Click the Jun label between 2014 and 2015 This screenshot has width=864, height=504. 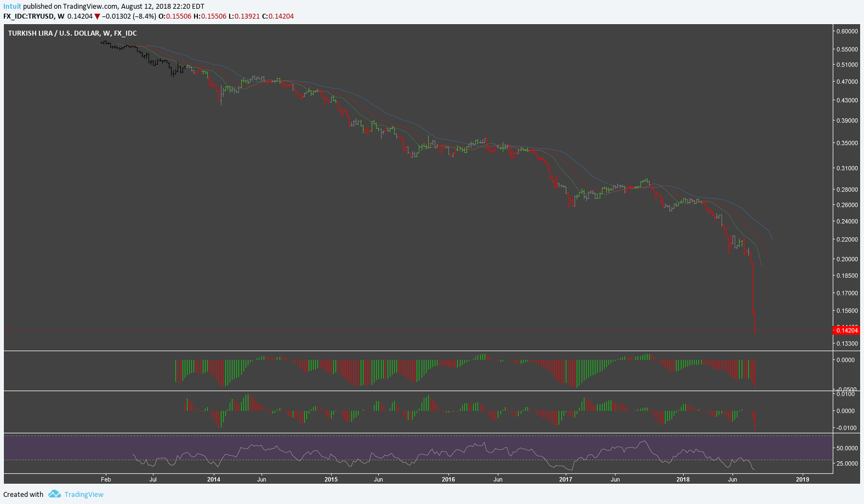(262, 479)
